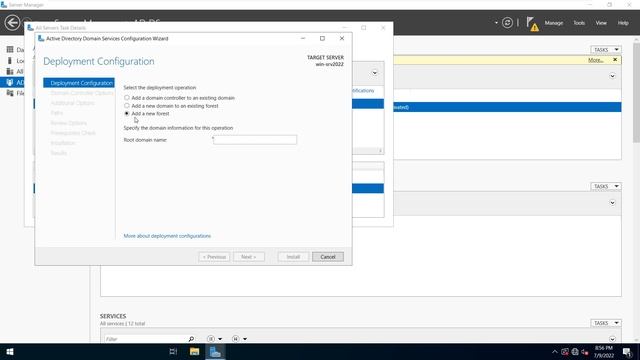Expand chevron in All Servers Task Details
The width and height of the screenshot is (640, 360).
pyautogui.click(x=374, y=73)
